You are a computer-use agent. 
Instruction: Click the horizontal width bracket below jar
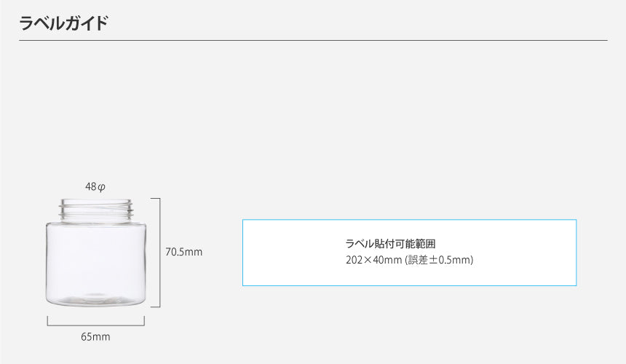coord(96,324)
